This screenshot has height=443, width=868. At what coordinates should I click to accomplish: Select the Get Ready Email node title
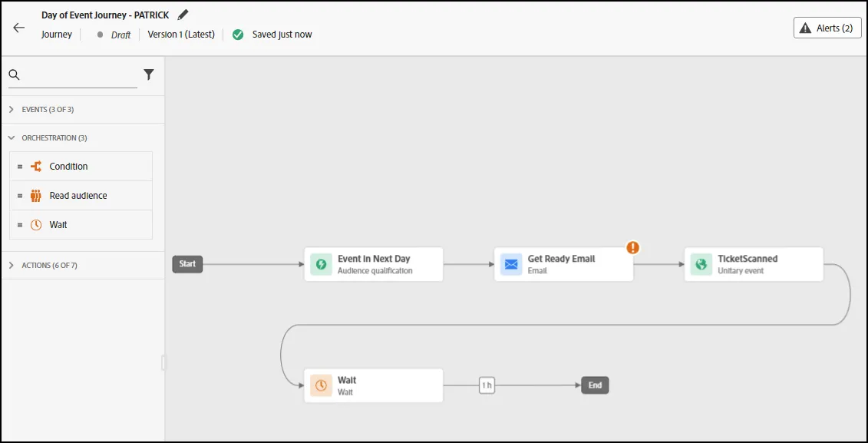coord(561,259)
